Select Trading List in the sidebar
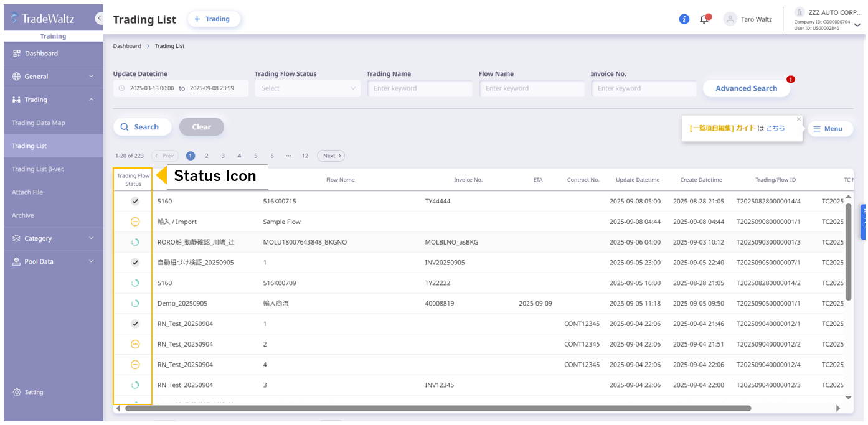This screenshot has width=868, height=425. pos(53,146)
